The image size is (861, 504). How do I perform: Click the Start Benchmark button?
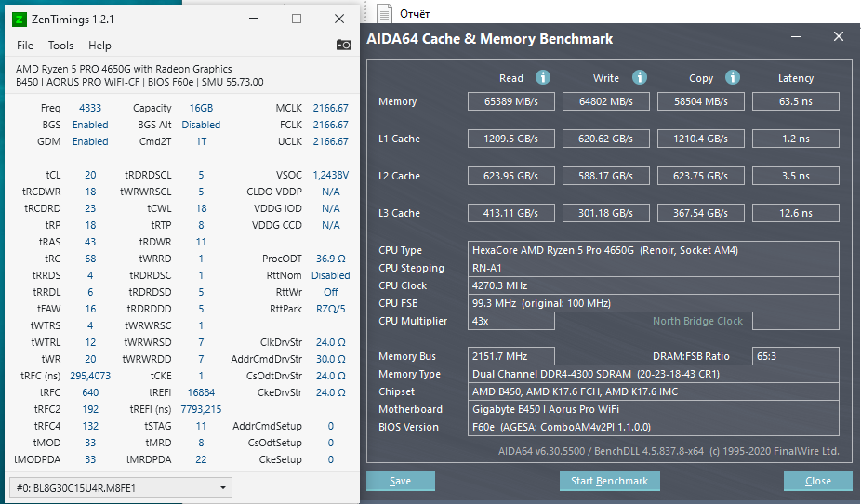click(610, 481)
